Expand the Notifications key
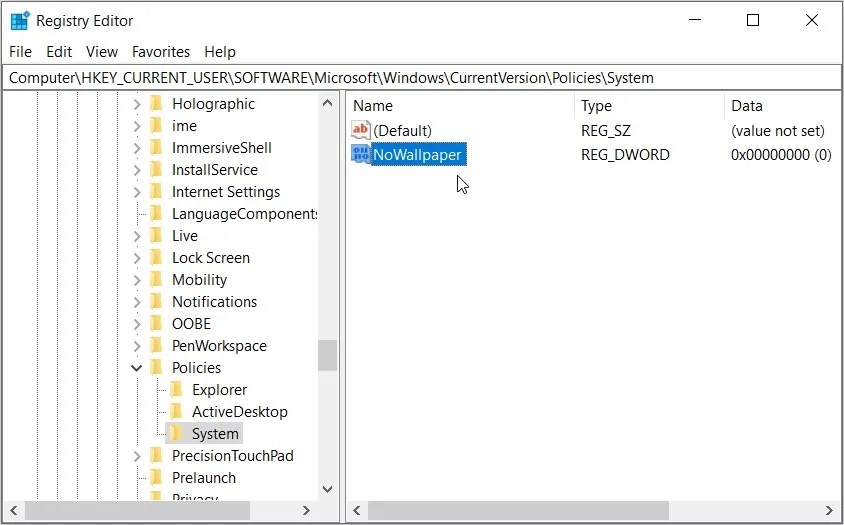 tap(137, 302)
